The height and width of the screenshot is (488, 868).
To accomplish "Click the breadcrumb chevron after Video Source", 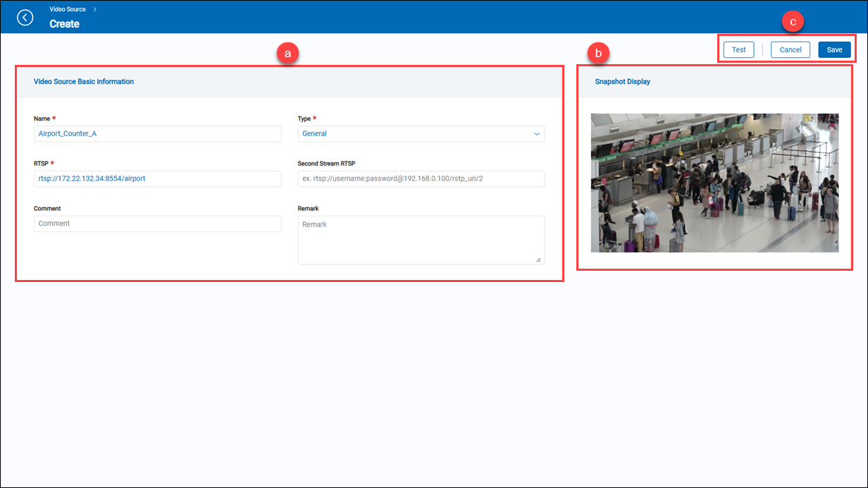I will 95,9.
